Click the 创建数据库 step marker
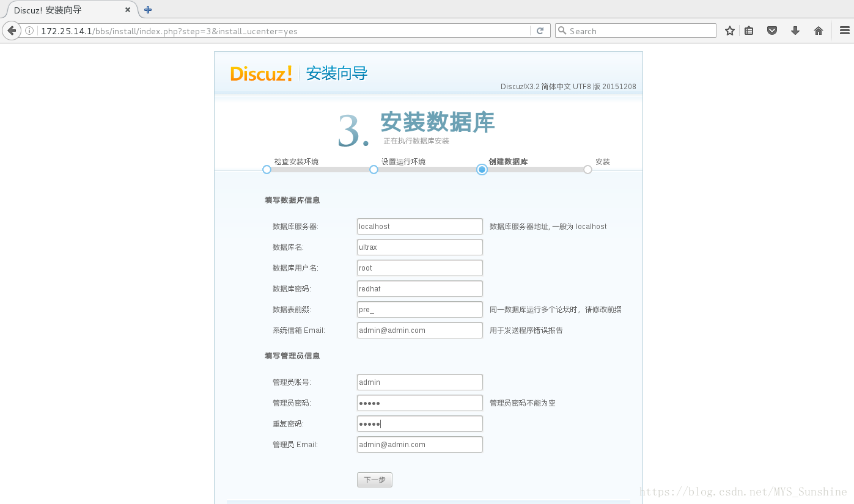Viewport: 854px width, 504px height. click(482, 169)
